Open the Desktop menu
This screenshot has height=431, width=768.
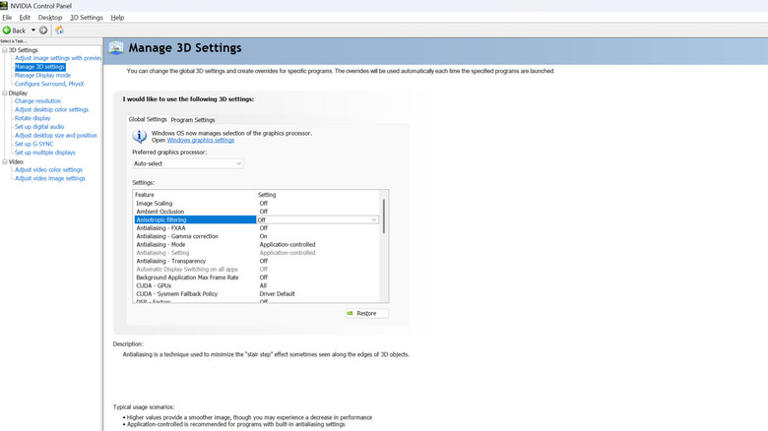tap(50, 18)
